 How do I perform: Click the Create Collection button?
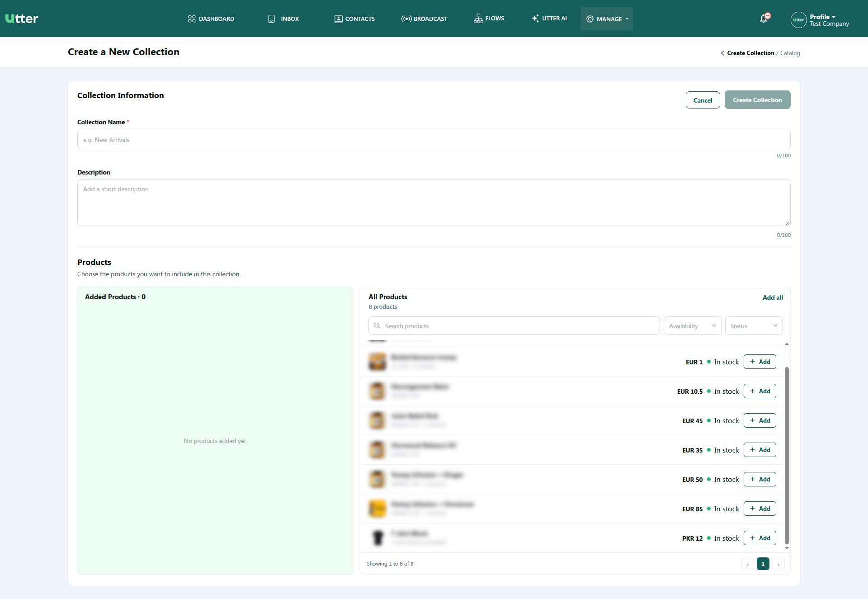(x=757, y=100)
